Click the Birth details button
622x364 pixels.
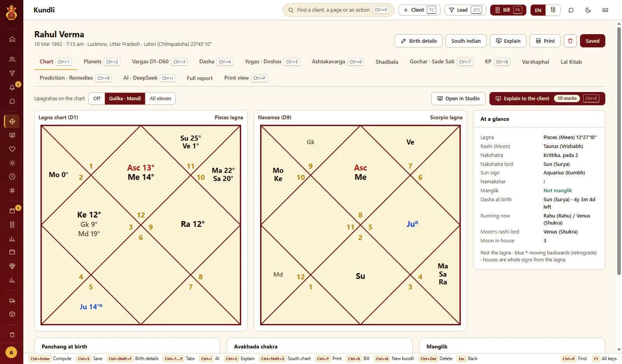tap(418, 41)
